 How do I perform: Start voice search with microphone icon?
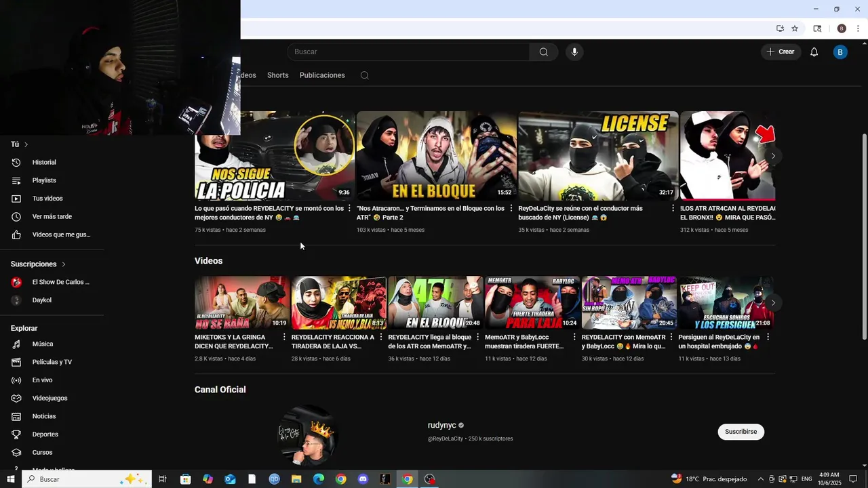pos(574,52)
